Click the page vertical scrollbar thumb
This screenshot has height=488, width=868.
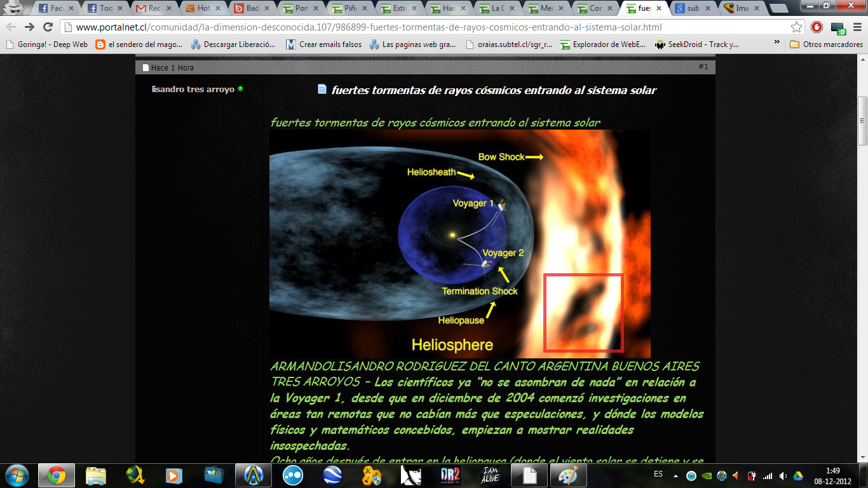pyautogui.click(x=862, y=121)
